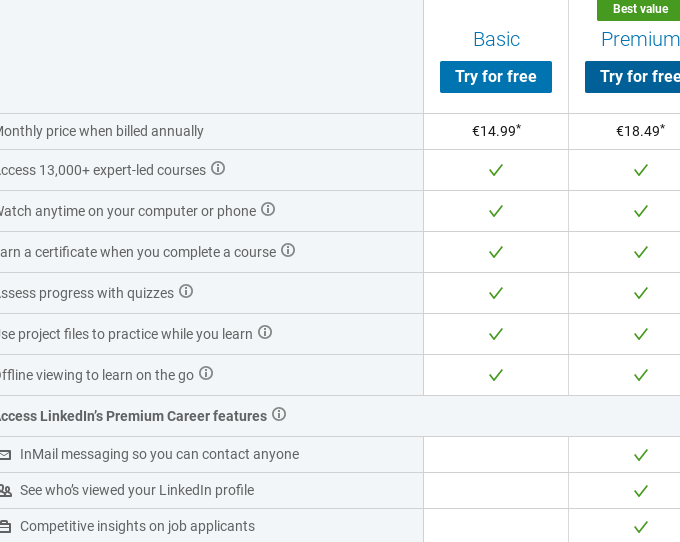Click the Competitive insights briefcase icon
680x542 pixels.
(5, 527)
